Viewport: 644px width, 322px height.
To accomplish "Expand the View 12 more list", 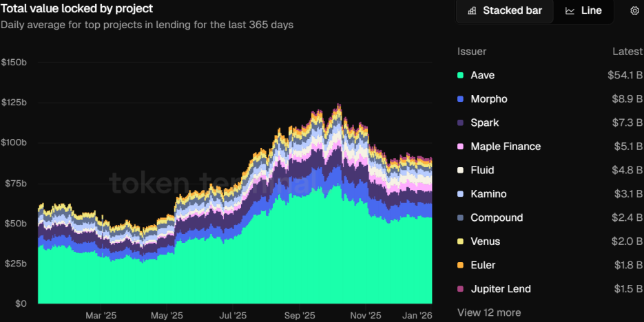I will [489, 312].
